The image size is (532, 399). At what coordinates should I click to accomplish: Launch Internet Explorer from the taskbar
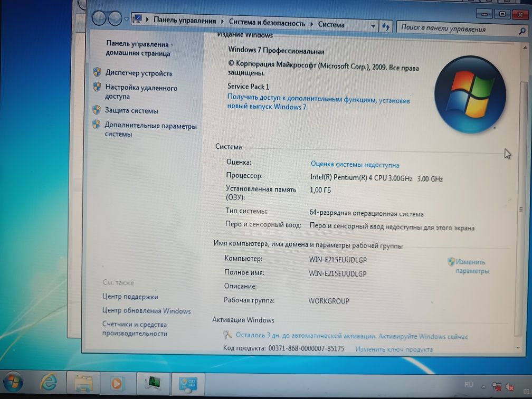click(48, 382)
